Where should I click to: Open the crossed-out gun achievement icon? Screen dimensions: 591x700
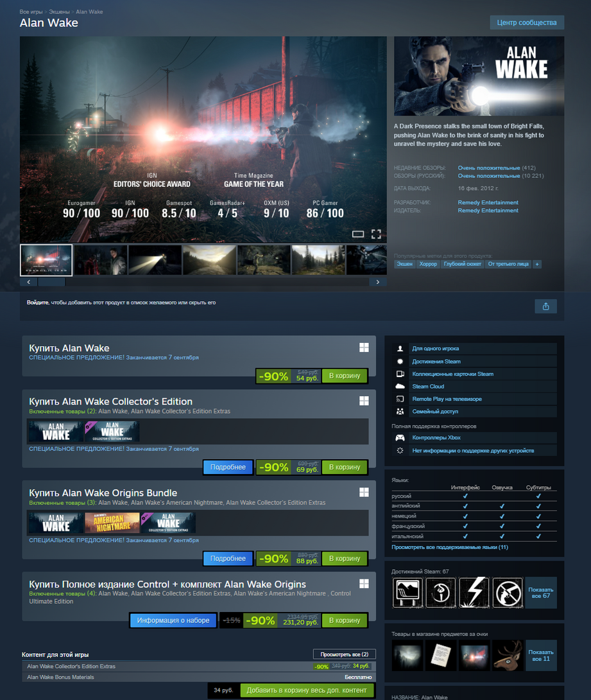click(508, 592)
